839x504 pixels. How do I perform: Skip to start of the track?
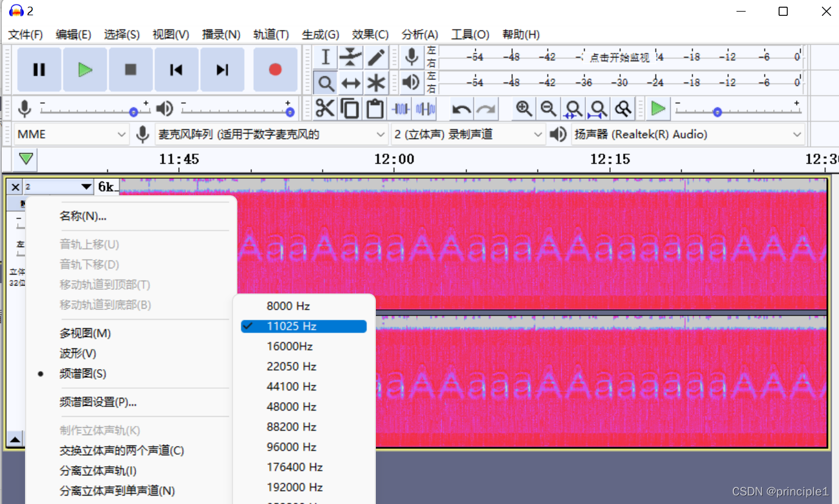point(176,70)
